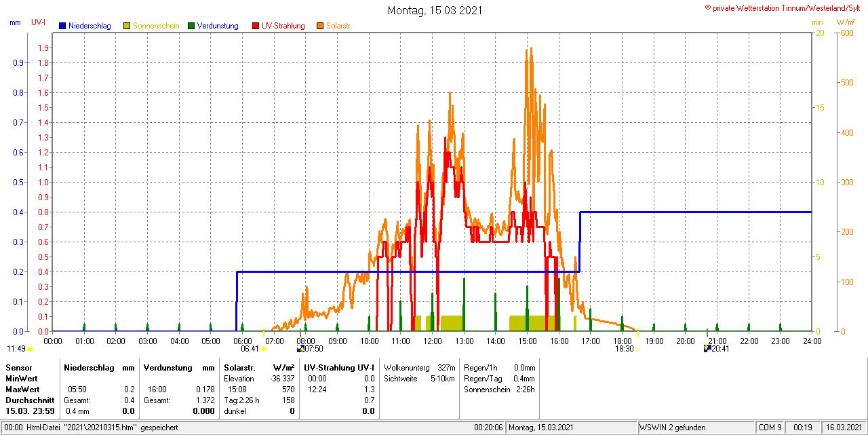
Task: Click the 15.03. 23:59 timestamp
Action: coord(28,411)
